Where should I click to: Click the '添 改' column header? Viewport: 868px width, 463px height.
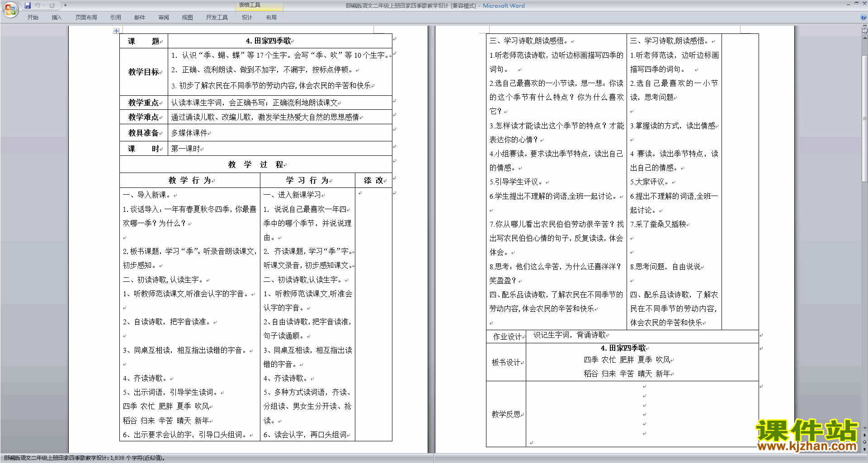(x=374, y=180)
